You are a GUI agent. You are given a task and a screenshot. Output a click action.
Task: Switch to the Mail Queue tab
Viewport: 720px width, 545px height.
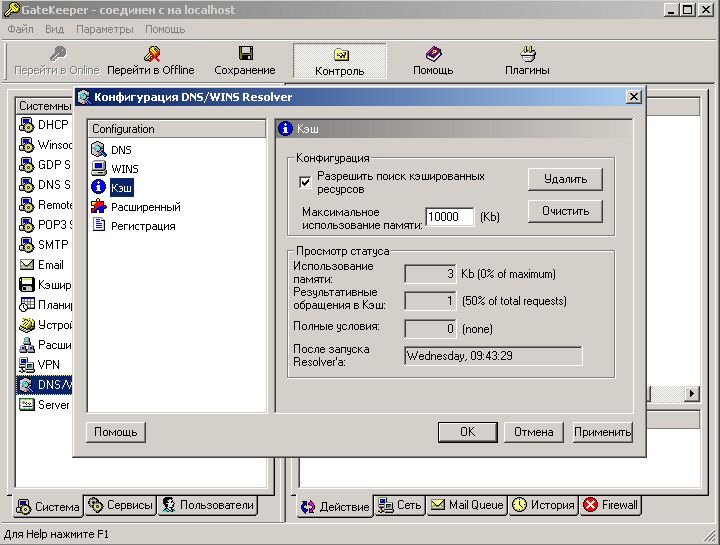click(x=467, y=505)
